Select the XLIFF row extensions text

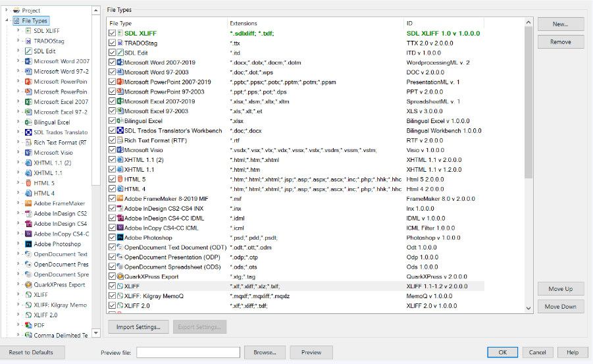point(255,286)
